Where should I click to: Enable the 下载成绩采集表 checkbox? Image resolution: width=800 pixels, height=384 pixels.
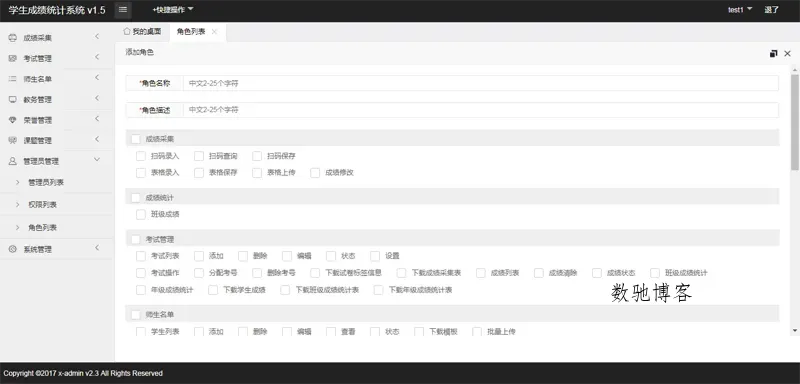(x=402, y=273)
